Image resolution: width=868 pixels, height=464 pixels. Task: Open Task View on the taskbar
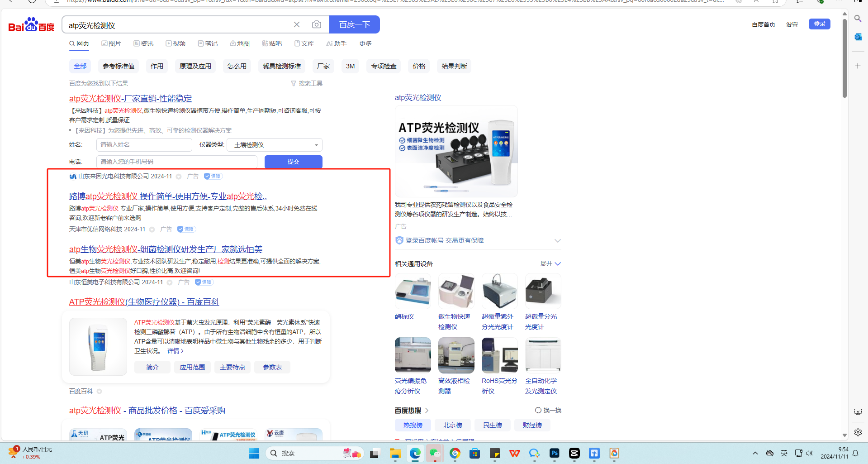tap(375, 453)
